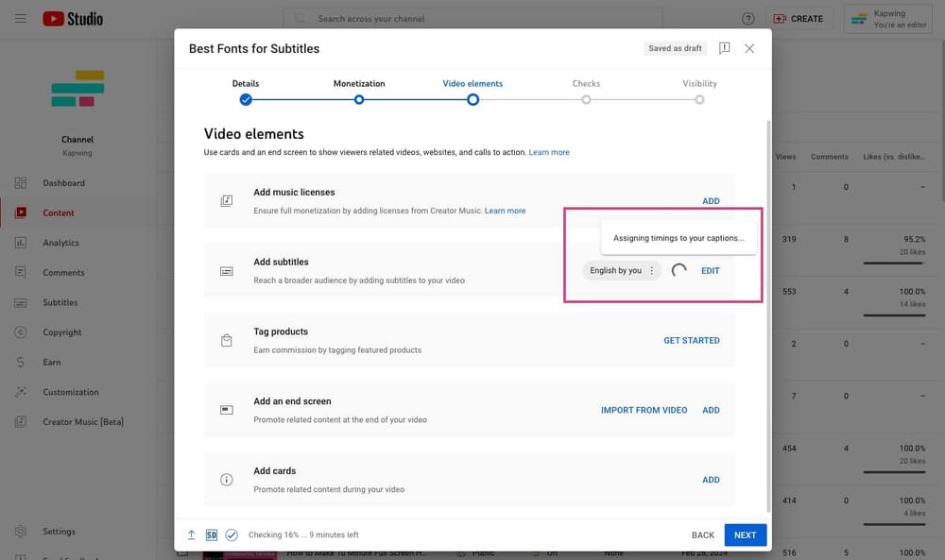Click the Tag products tag icon
945x560 pixels.
click(x=226, y=342)
